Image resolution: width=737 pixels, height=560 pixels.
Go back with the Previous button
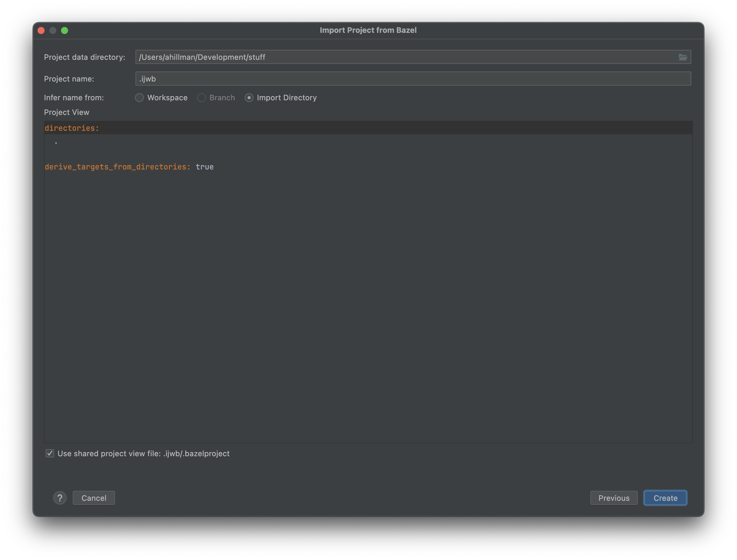[613, 498]
